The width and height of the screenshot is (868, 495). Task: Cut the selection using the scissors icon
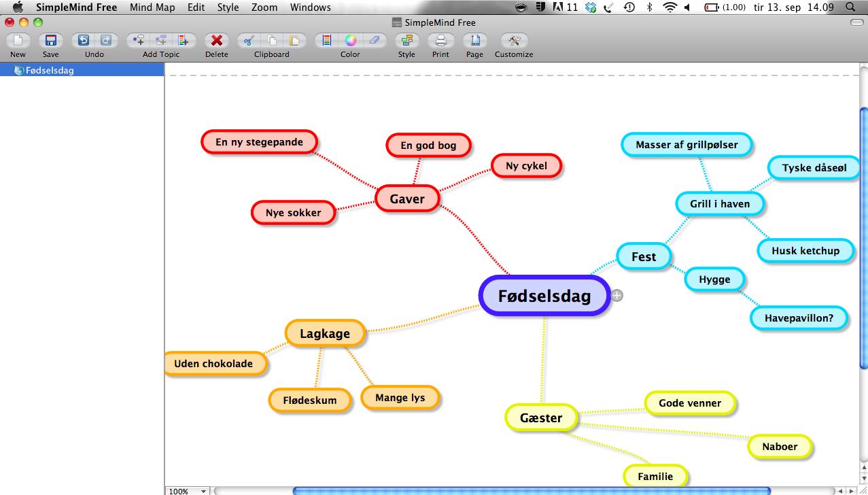coord(249,40)
